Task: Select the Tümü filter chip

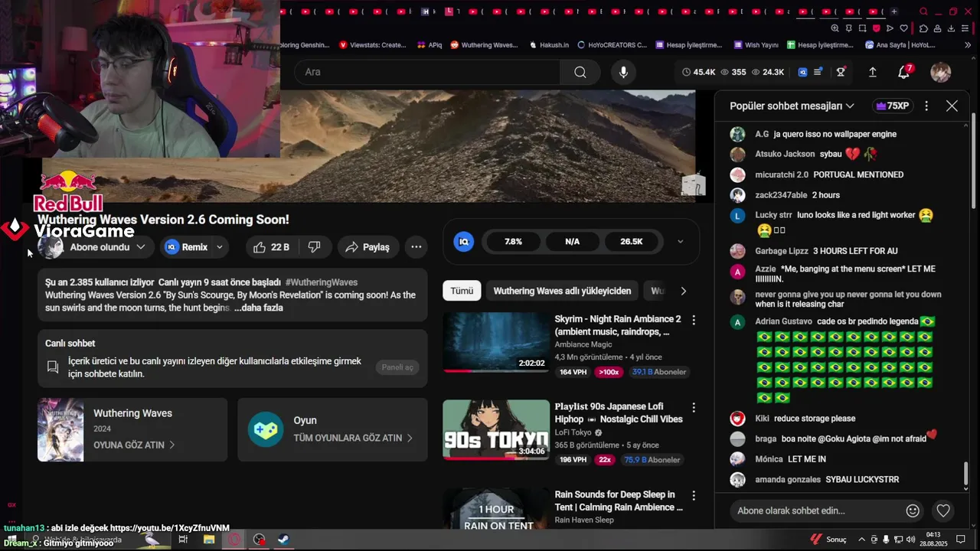Action: pos(462,291)
